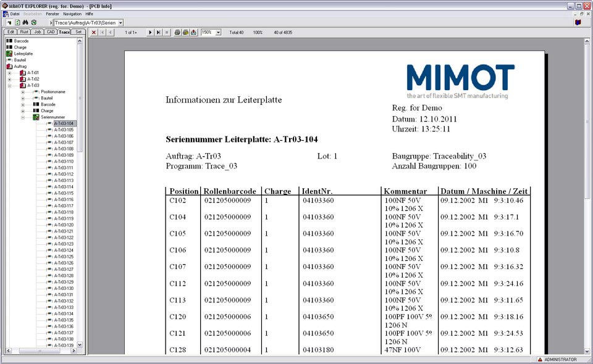Image resolution: width=593 pixels, height=364 pixels.
Task: Select serial number A-Tr03-110 in the tree
Action: click(x=64, y=162)
